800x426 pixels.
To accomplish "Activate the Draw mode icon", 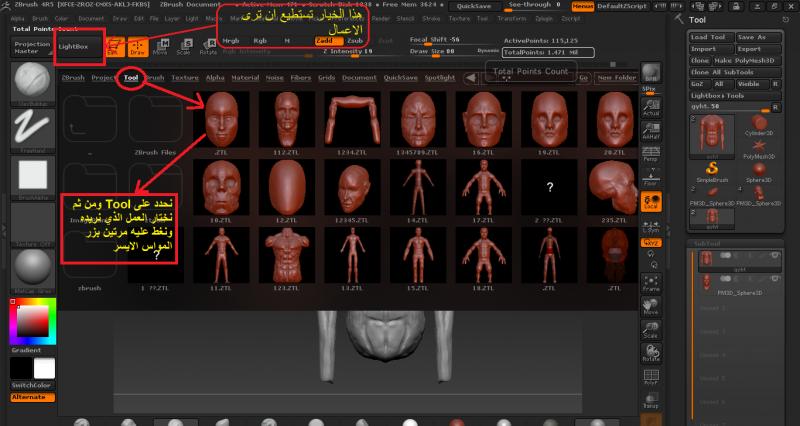I will (137, 47).
